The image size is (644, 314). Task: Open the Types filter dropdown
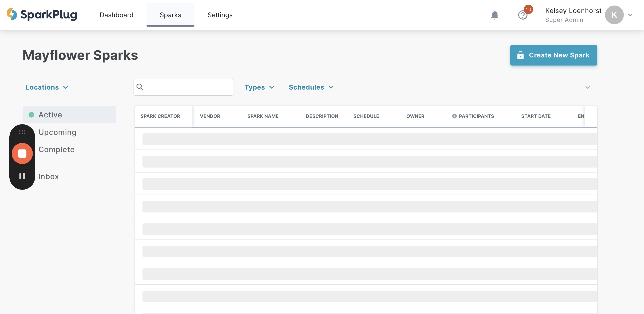(x=259, y=87)
